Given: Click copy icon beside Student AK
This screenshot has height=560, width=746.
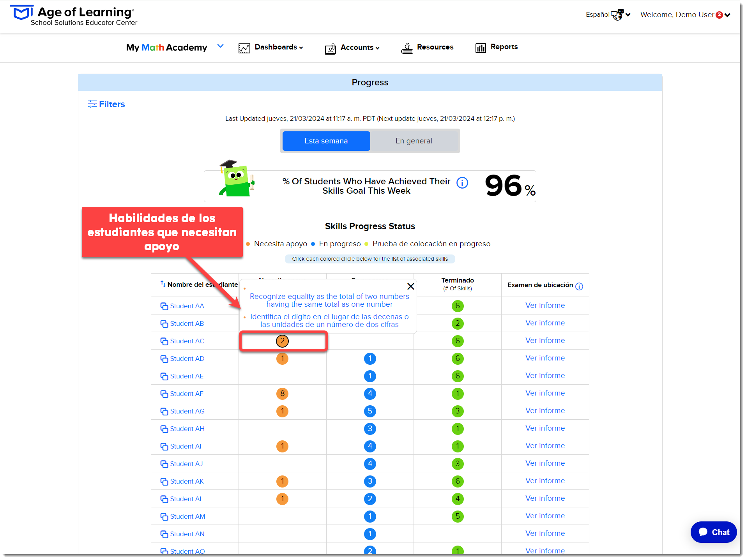Looking at the screenshot, I should 164,482.
